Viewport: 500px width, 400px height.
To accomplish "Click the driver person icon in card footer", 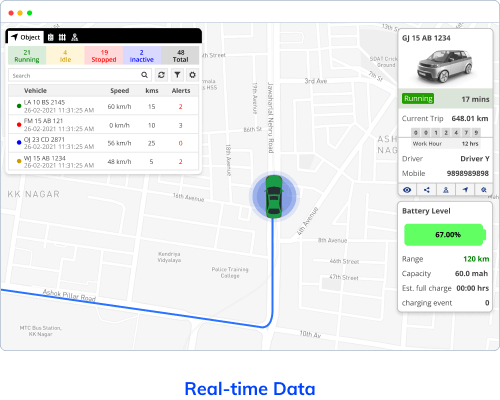I will point(446,190).
